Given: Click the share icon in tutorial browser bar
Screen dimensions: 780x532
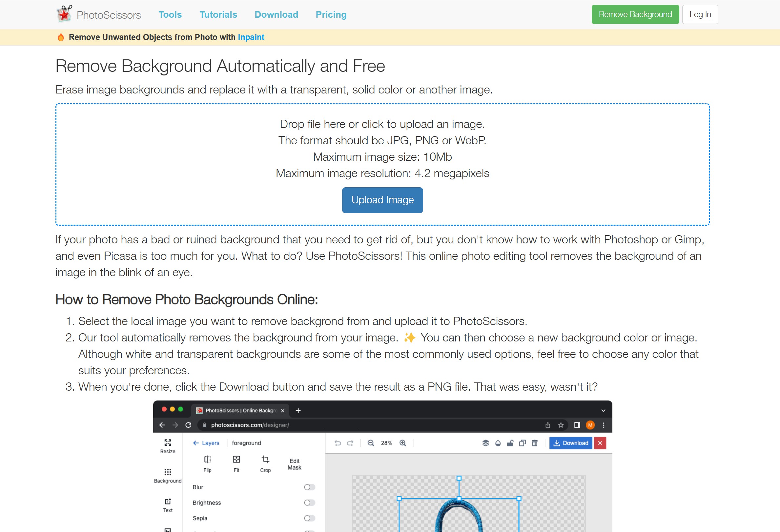Looking at the screenshot, I should point(548,425).
